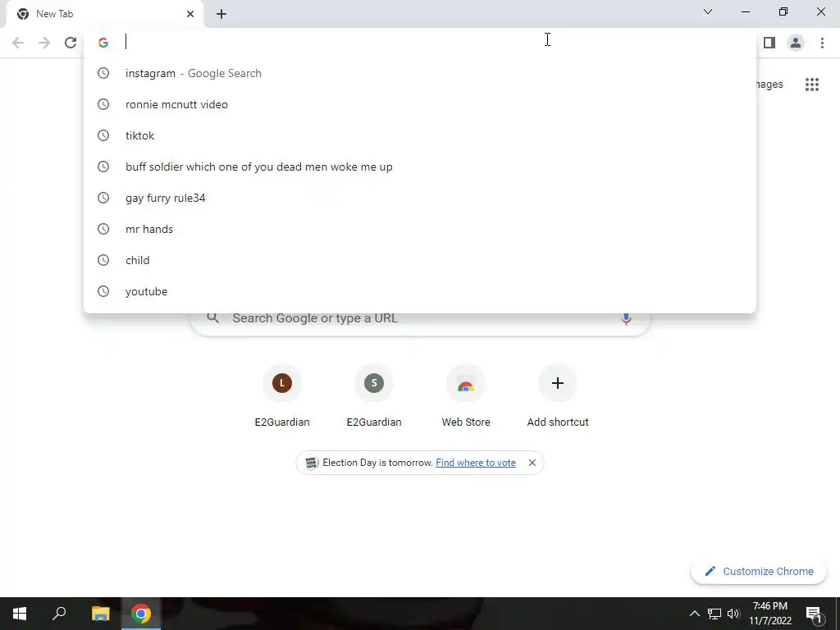Click the clock icon beside youtube suggestion
This screenshot has height=630, width=840.
click(103, 291)
